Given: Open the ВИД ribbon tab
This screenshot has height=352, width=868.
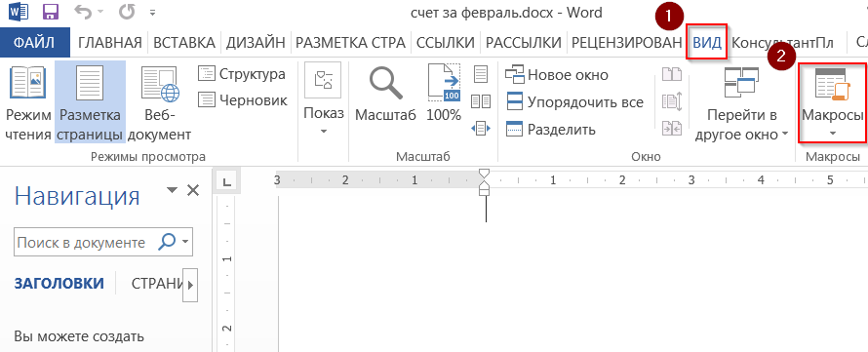Looking at the screenshot, I should click(707, 43).
